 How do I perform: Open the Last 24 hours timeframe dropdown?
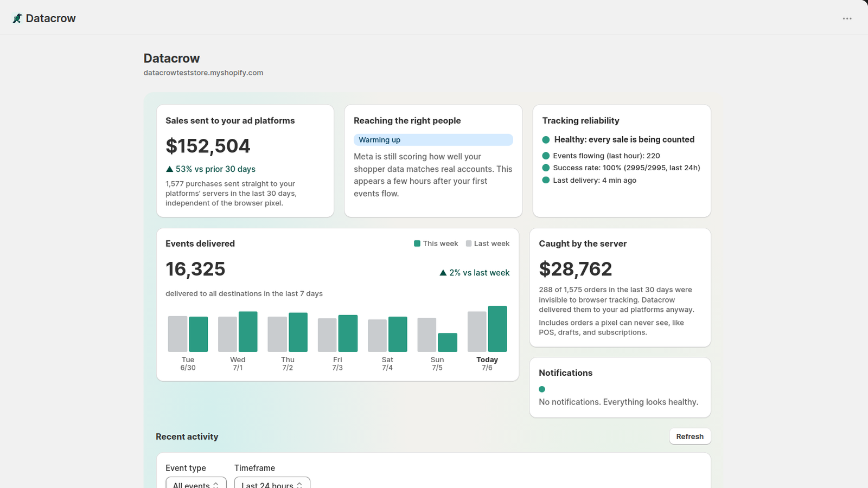click(x=272, y=483)
